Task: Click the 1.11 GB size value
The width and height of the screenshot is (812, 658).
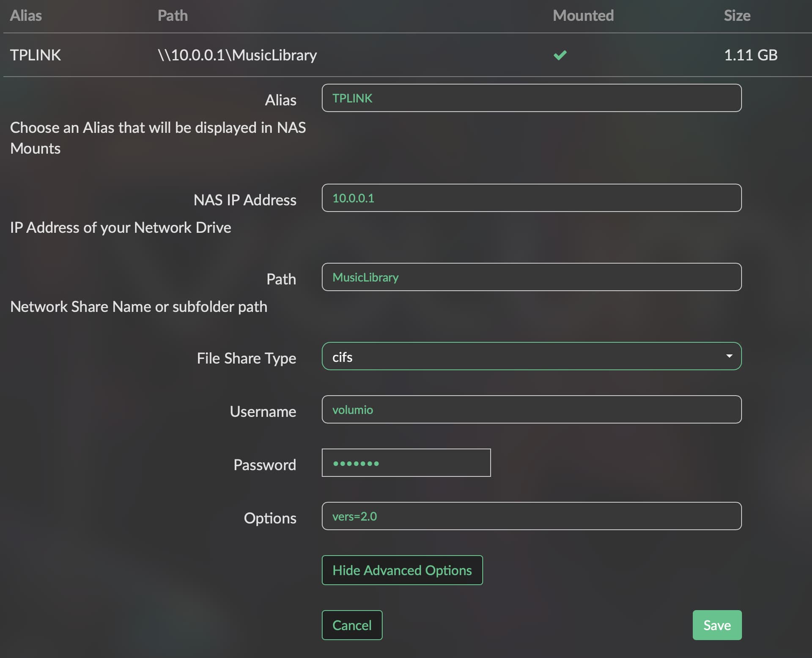Action: pyautogui.click(x=751, y=55)
